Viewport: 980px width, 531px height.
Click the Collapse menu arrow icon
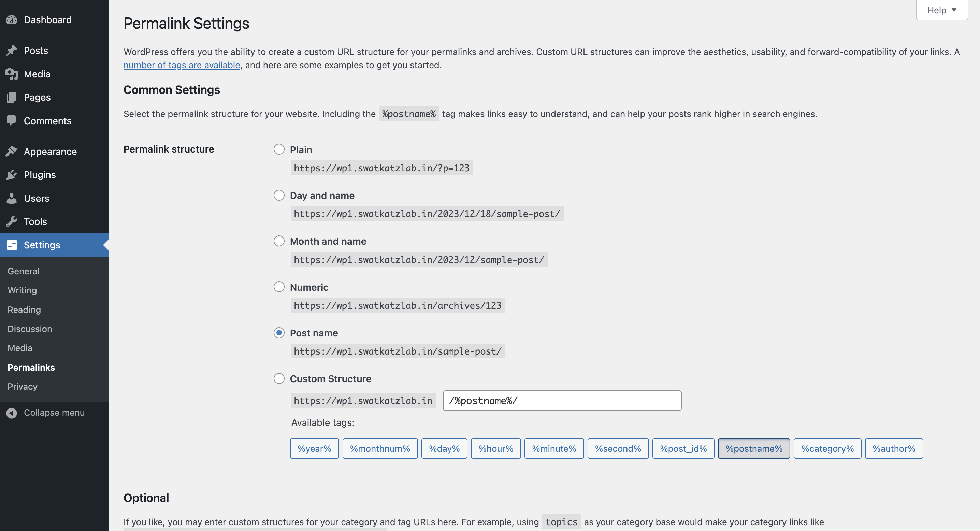[x=11, y=413]
